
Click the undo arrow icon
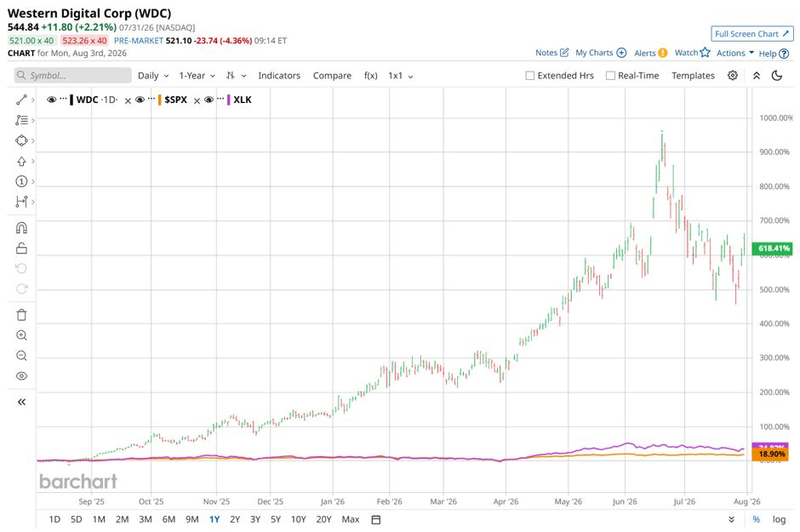(x=21, y=269)
